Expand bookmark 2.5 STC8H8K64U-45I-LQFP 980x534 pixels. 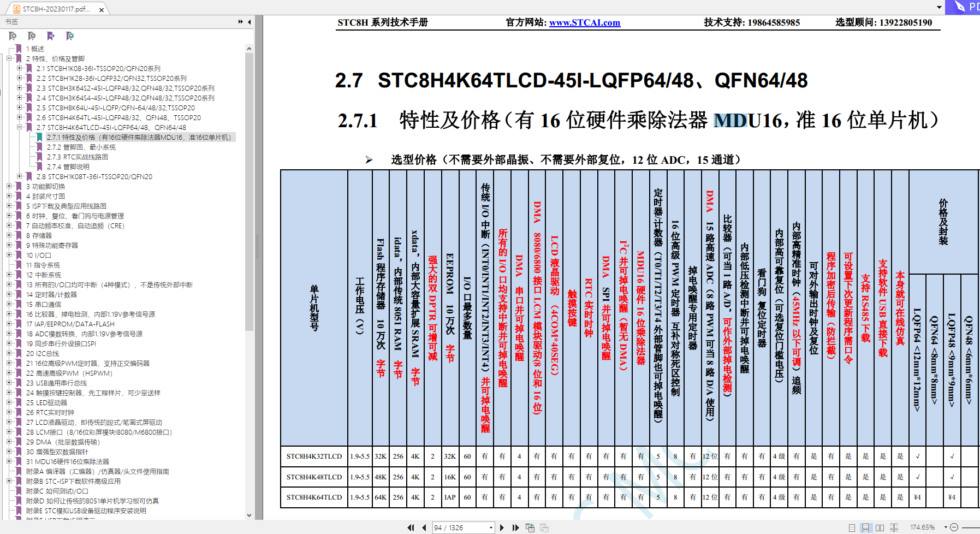point(20,108)
